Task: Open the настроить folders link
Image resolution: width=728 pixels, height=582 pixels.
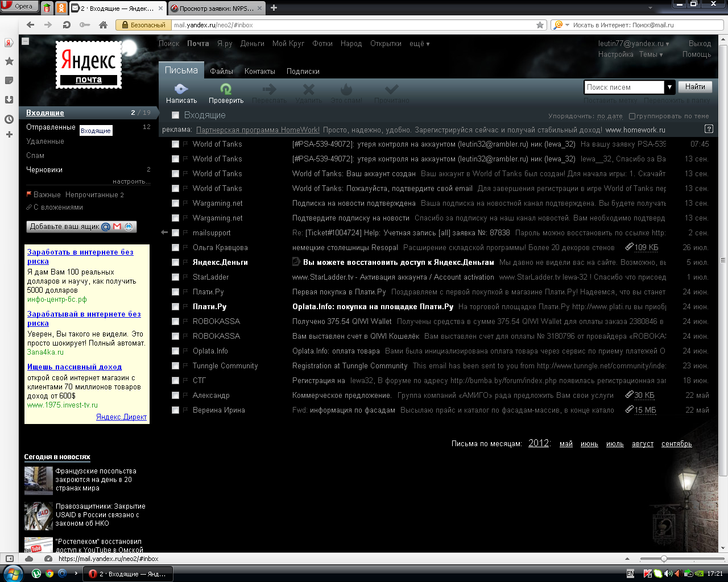Action: tap(131, 182)
